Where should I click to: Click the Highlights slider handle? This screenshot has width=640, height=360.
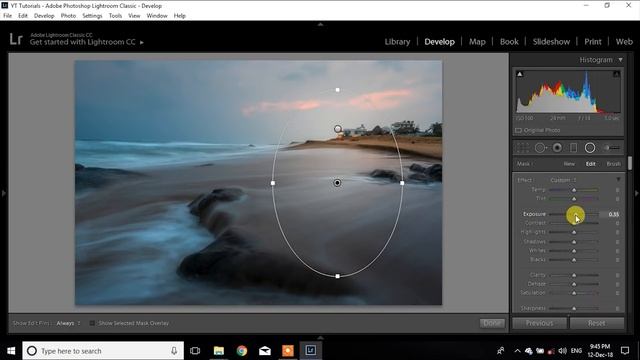pyautogui.click(x=574, y=232)
